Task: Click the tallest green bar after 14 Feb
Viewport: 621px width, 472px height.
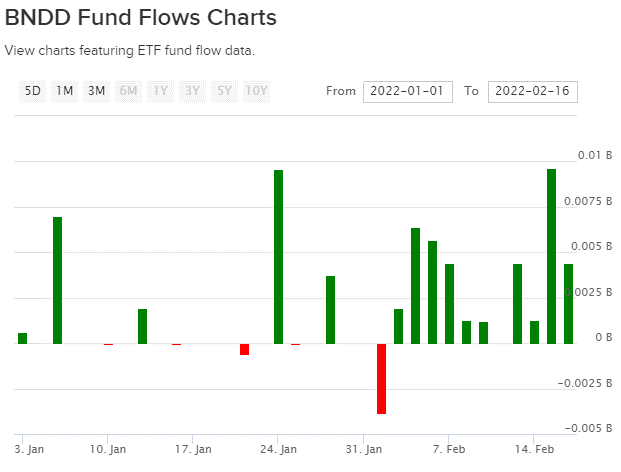Action: tap(551, 256)
